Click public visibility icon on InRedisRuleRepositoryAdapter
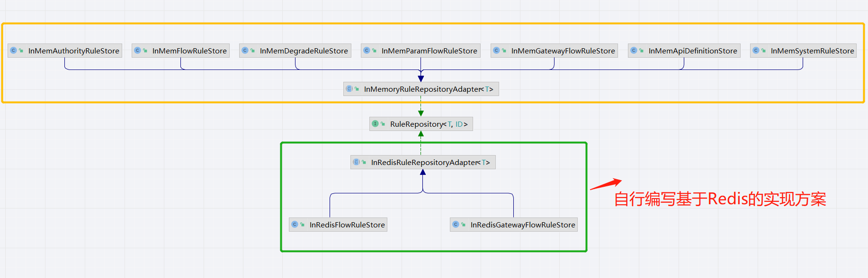Viewport: 868px width, 278px height. [x=364, y=162]
